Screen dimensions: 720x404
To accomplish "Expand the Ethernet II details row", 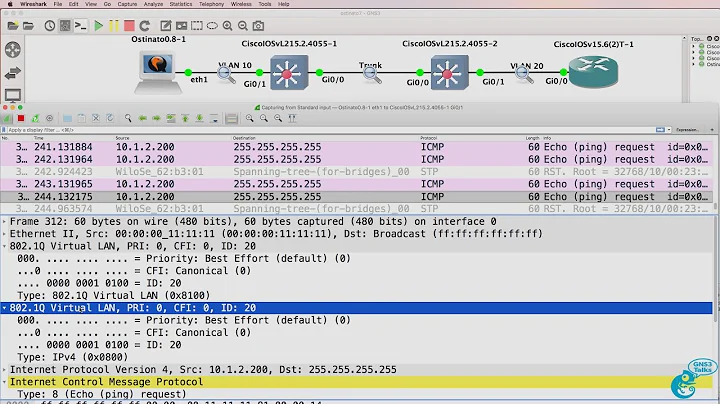I will click(x=4, y=234).
